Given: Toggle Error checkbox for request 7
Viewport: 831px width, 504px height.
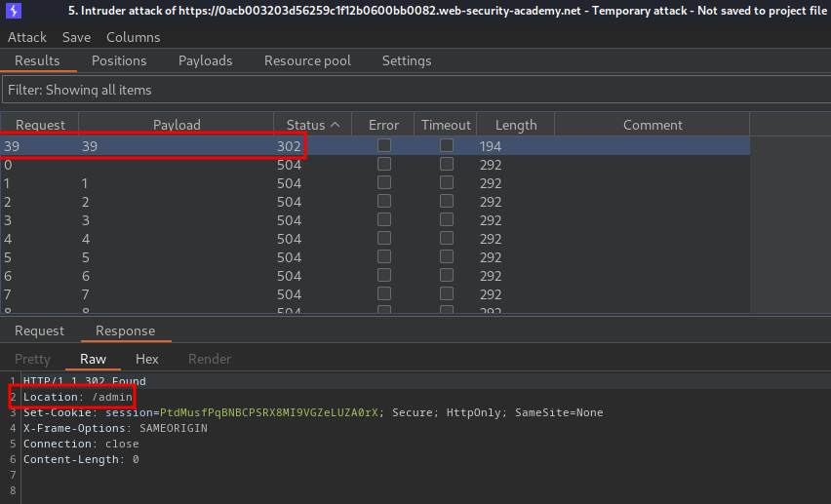Looking at the screenshot, I should pyautogui.click(x=384, y=293).
